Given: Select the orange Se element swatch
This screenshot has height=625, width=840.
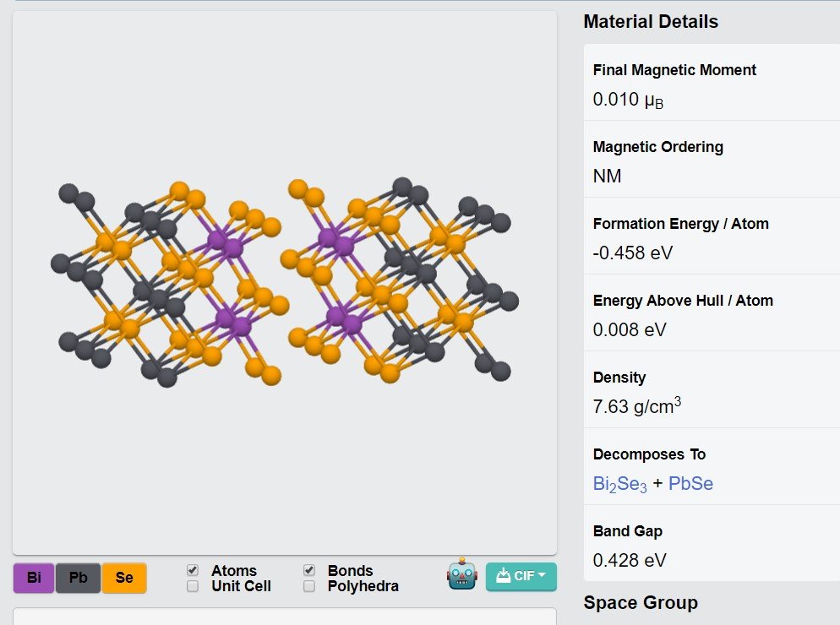Looking at the screenshot, I should point(124,578).
